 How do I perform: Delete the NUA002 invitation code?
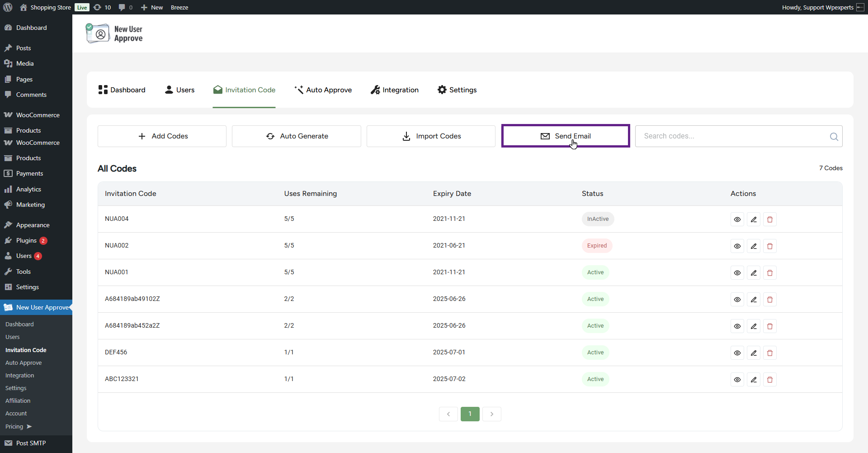click(770, 246)
